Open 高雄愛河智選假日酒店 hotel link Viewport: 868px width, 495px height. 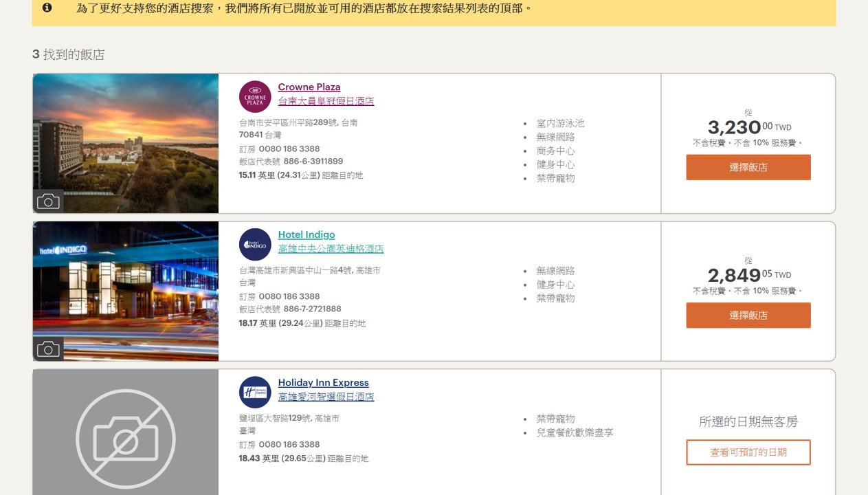click(326, 397)
